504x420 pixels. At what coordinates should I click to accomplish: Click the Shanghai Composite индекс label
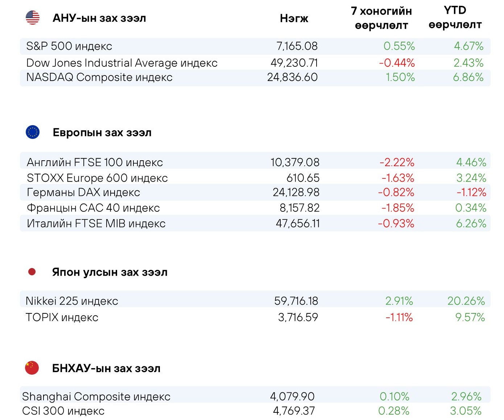(96, 396)
